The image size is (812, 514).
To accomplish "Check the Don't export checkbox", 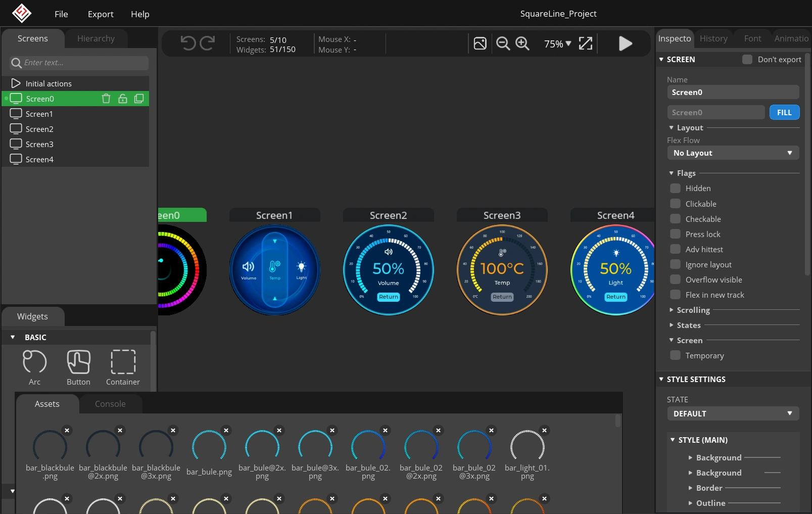I will coord(747,60).
